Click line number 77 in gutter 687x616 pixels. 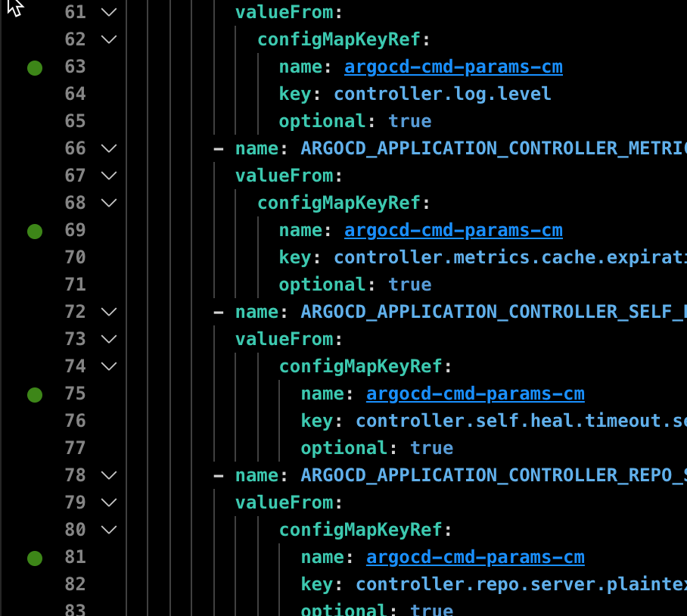[x=76, y=448]
